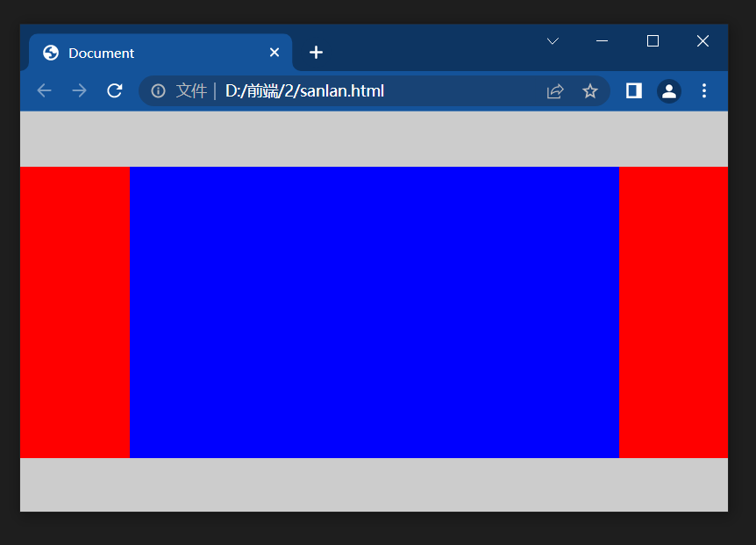
Task: Select the Document tab
Action: tap(160, 53)
